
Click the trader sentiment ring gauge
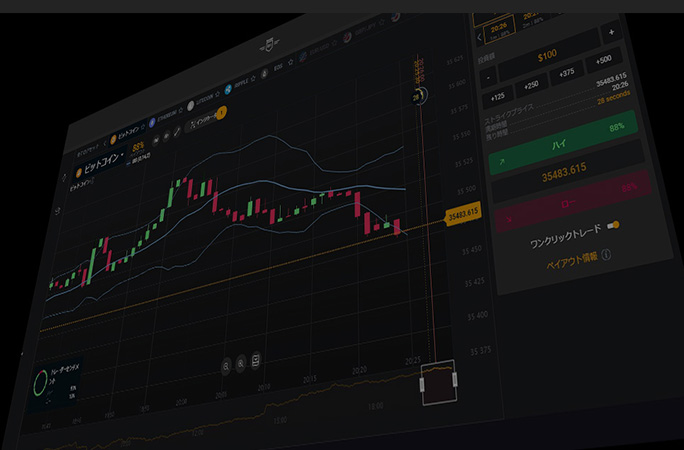click(x=40, y=383)
